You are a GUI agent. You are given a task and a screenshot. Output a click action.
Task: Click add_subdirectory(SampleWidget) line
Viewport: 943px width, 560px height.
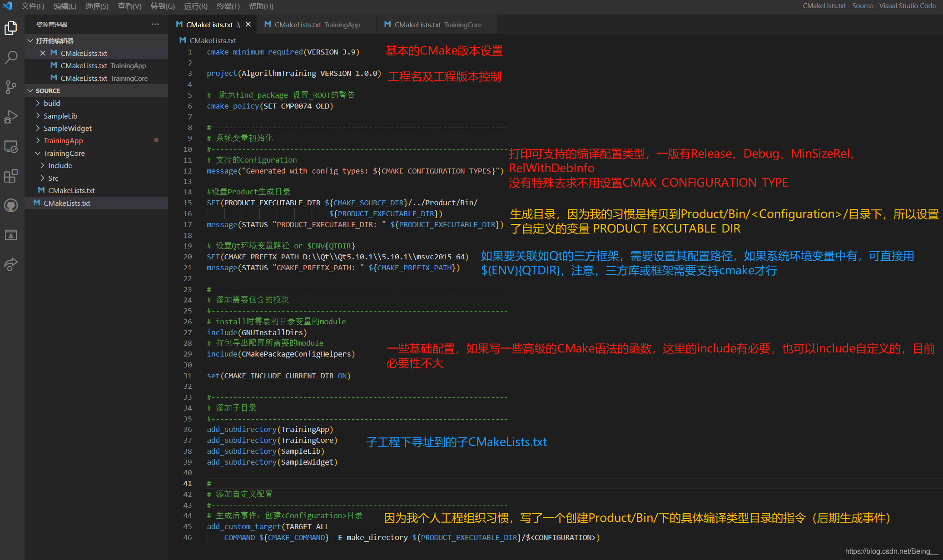coord(272,462)
